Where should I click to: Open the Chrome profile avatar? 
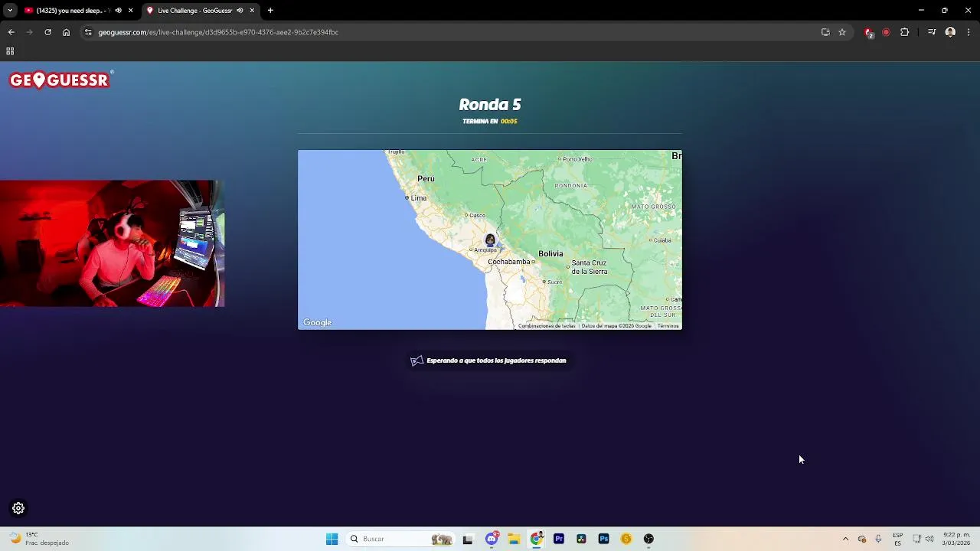[950, 32]
